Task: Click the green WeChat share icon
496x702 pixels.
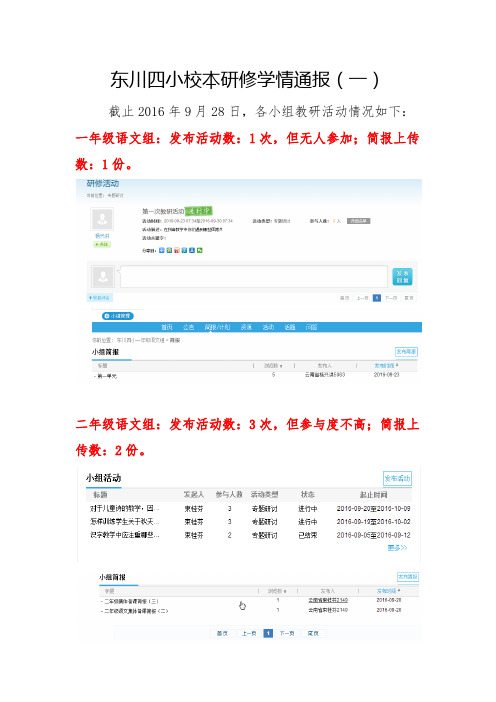Action: [x=200, y=250]
